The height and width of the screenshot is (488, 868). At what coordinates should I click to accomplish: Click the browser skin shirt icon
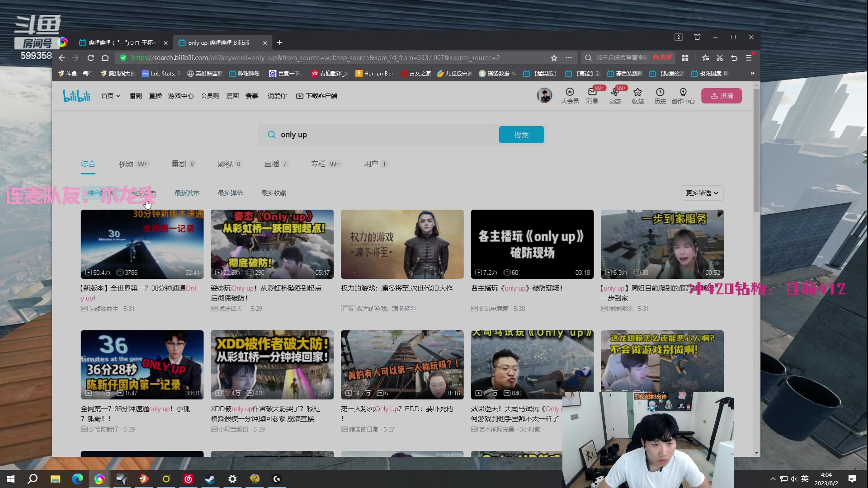tap(697, 37)
